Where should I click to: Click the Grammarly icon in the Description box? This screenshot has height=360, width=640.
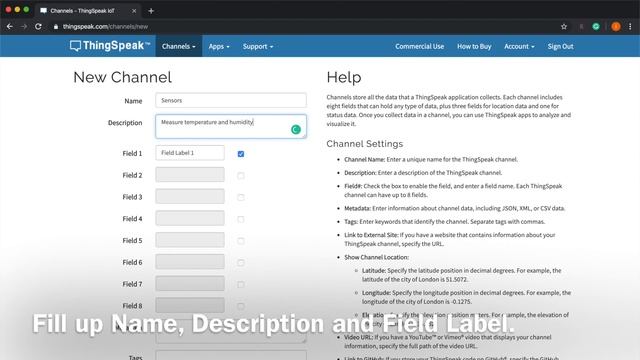[296, 129]
